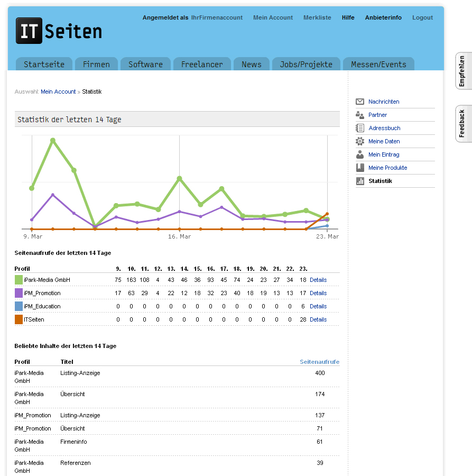Image resolution: width=472 pixels, height=476 pixels.
Task: Click the purple iPM_Promotion color swatch
Action: point(19,293)
